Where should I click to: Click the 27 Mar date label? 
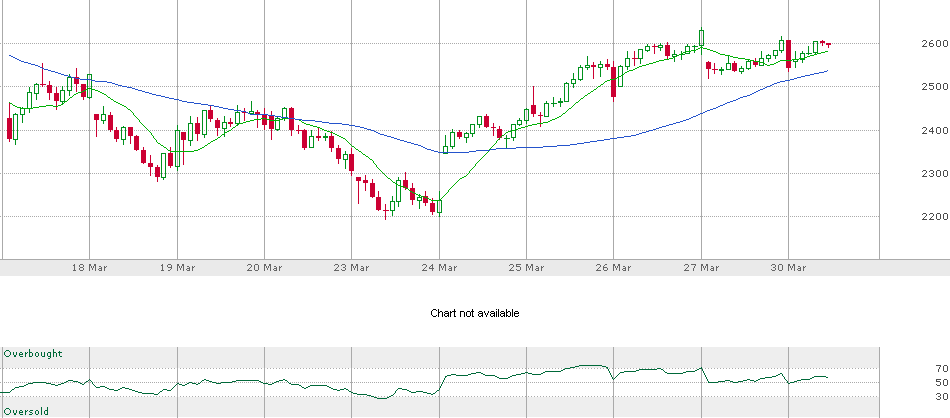pyautogui.click(x=702, y=267)
